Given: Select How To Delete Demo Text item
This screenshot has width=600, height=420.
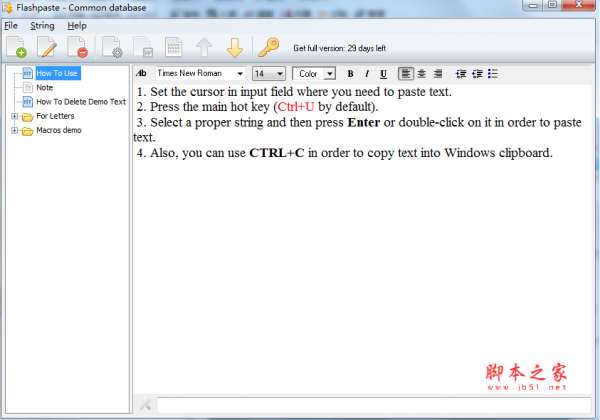Looking at the screenshot, I should tap(81, 102).
